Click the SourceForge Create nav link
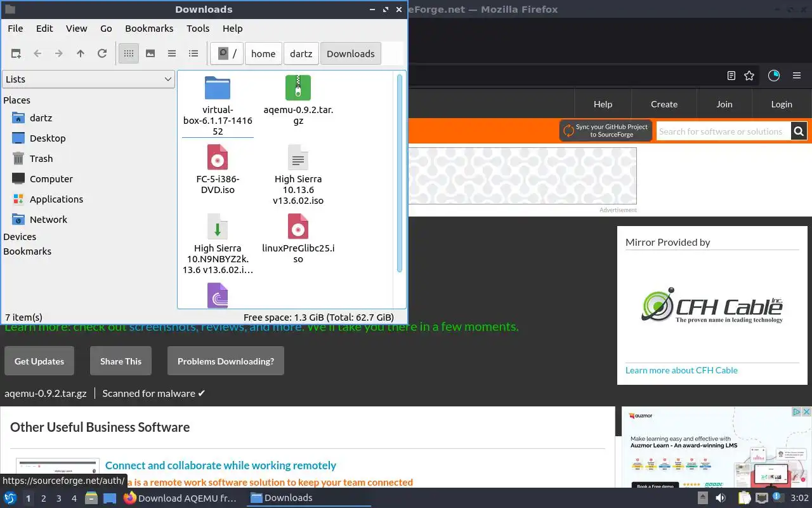The image size is (812, 508). click(x=664, y=104)
